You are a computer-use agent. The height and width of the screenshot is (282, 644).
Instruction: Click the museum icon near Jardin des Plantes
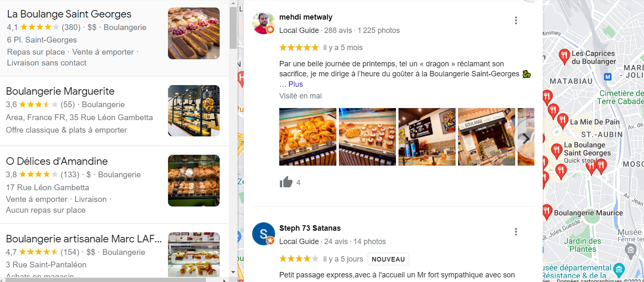point(631,250)
